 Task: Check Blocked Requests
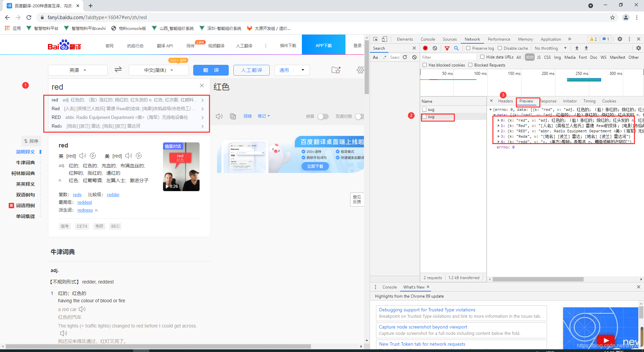click(470, 65)
